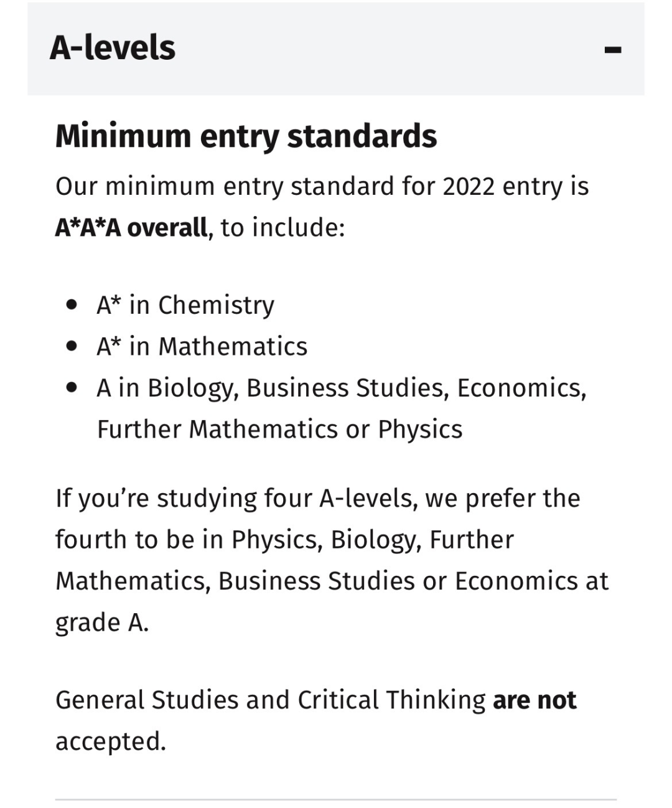Click the word 'accepted.' at the bottom
This screenshot has height=808, width=672.
pos(111,741)
